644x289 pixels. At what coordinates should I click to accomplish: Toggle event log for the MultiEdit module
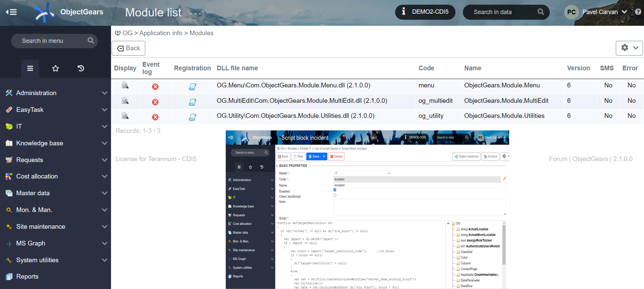coord(155,102)
